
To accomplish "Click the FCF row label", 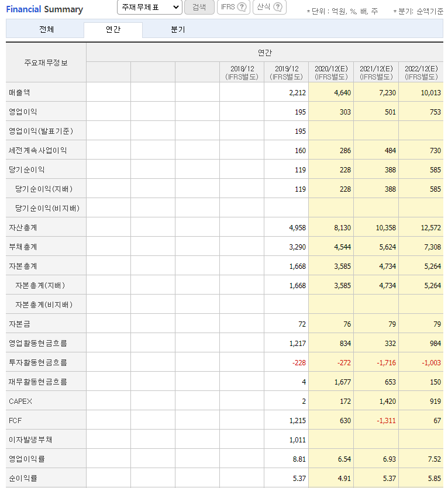I will [x=15, y=420].
